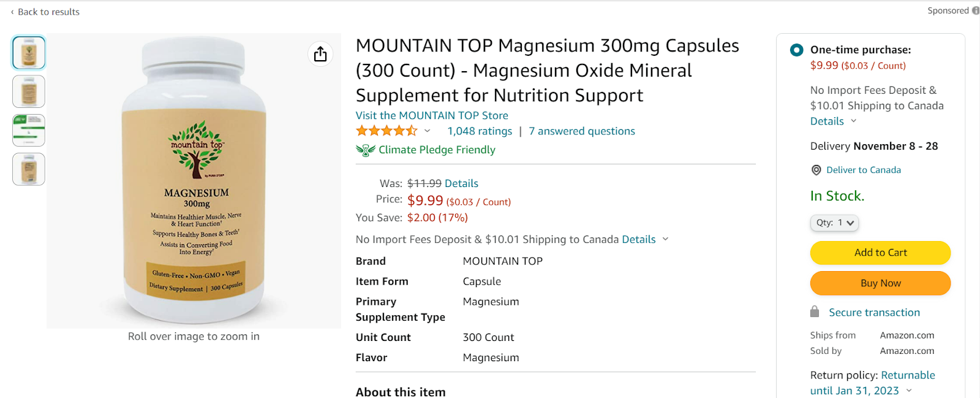Select the fourth product thumbnail
The width and height of the screenshot is (980, 398).
point(29,169)
